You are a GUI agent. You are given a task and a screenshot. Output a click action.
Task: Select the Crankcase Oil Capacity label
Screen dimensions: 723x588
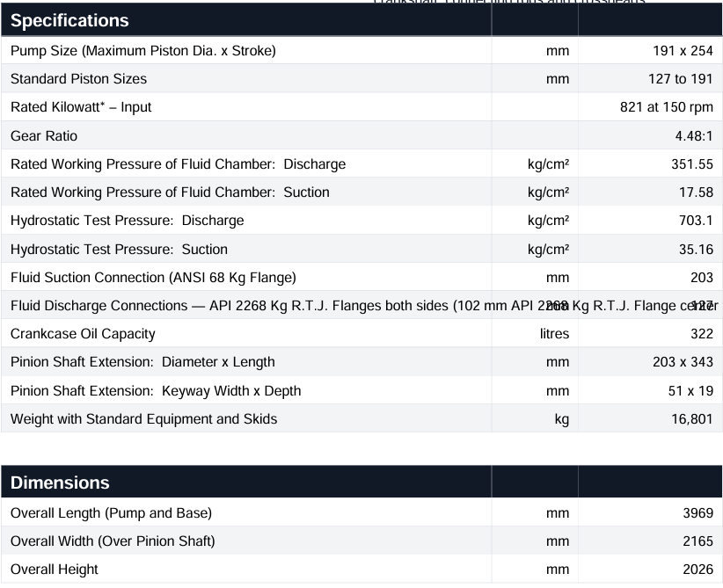(83, 334)
